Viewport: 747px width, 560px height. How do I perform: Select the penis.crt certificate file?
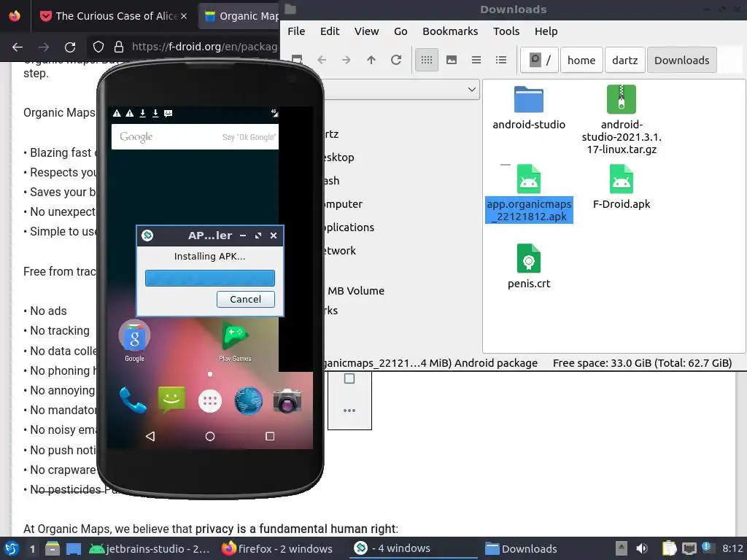click(x=529, y=267)
